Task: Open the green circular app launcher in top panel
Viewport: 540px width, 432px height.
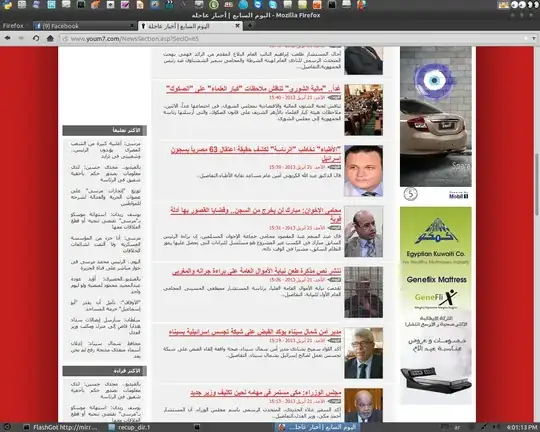Action: (x=214, y=4)
